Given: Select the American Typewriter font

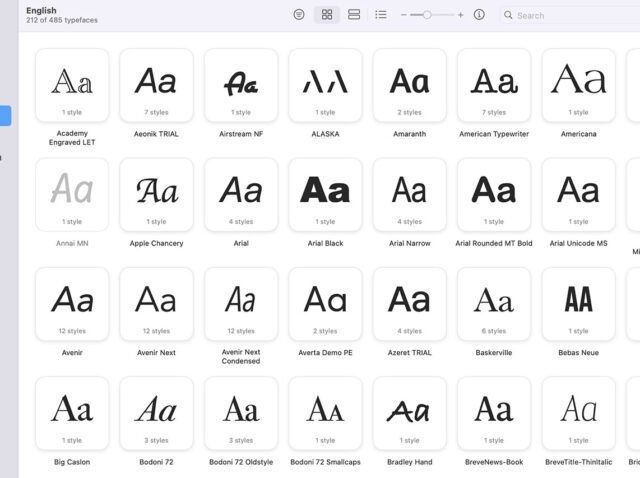Looking at the screenshot, I should 494,85.
